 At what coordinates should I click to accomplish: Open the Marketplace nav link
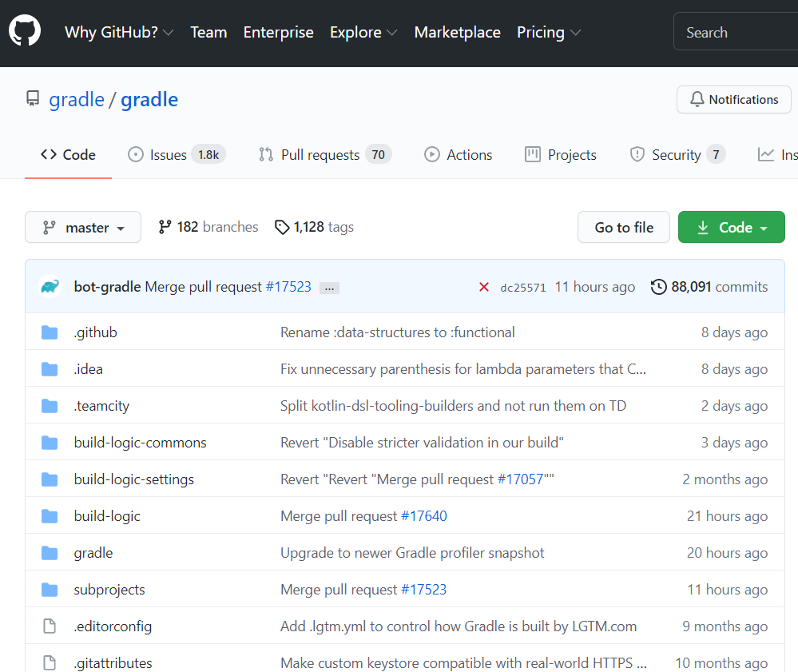(x=457, y=32)
